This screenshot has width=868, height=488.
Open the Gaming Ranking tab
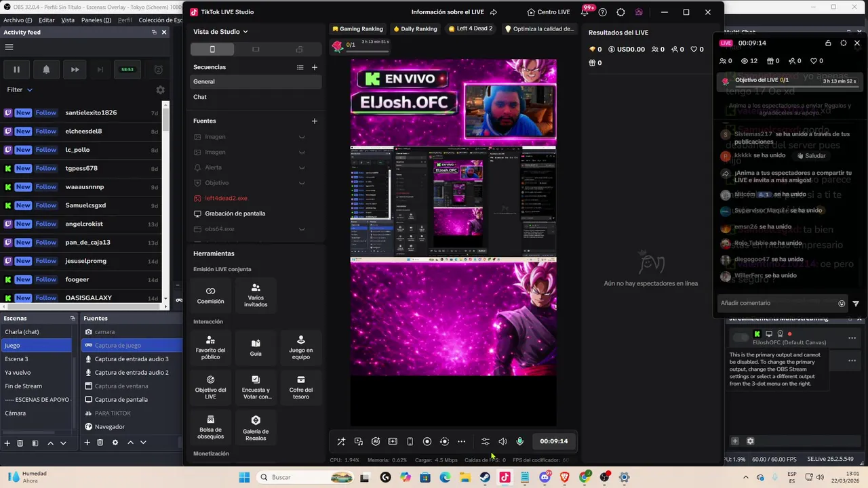pos(357,29)
